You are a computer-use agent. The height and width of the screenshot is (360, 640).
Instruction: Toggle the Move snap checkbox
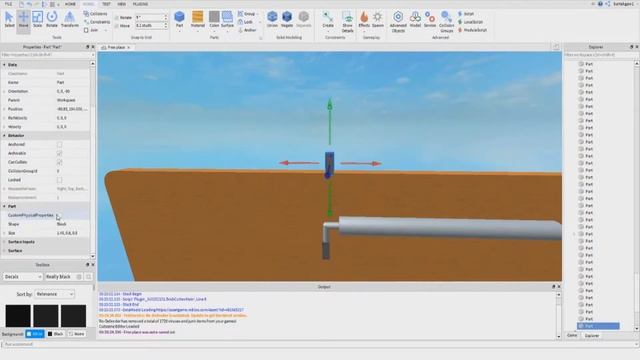117,26
